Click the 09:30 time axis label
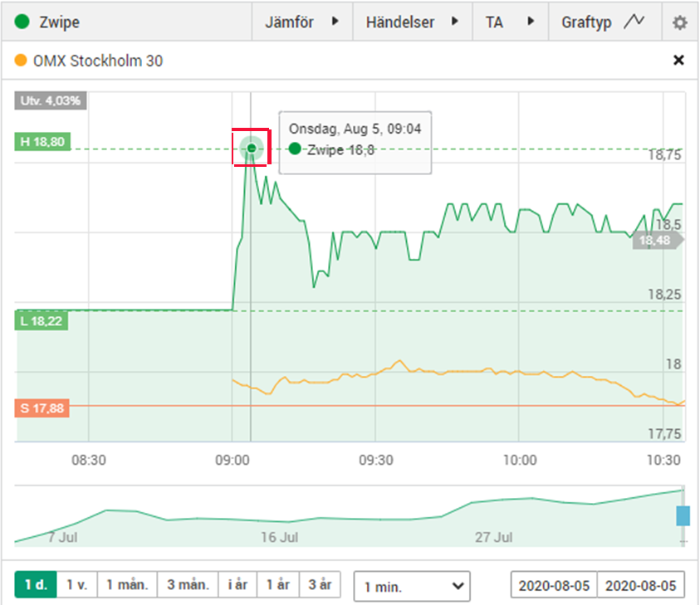The image size is (700, 605). click(x=376, y=460)
